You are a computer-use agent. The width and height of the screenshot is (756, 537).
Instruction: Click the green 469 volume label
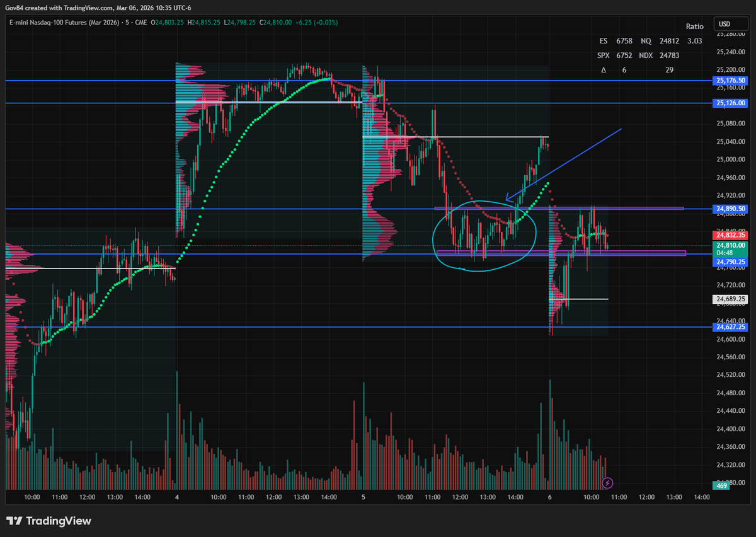(721, 485)
